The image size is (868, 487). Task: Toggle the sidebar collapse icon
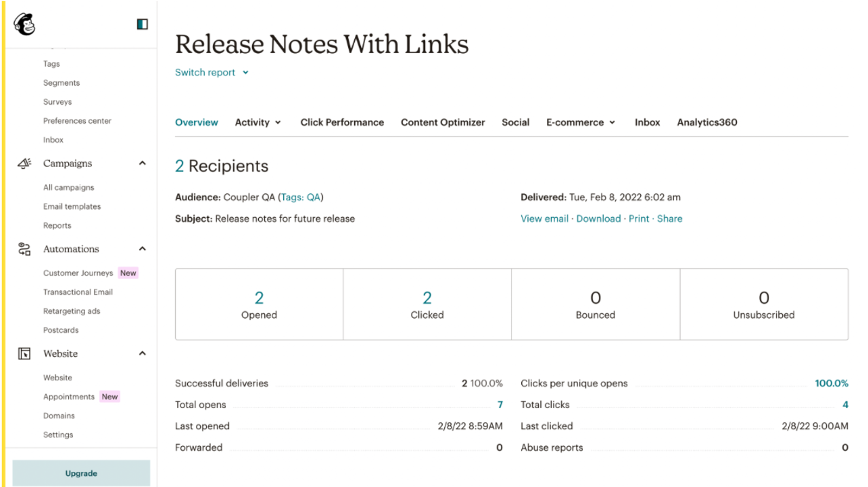[x=142, y=24]
